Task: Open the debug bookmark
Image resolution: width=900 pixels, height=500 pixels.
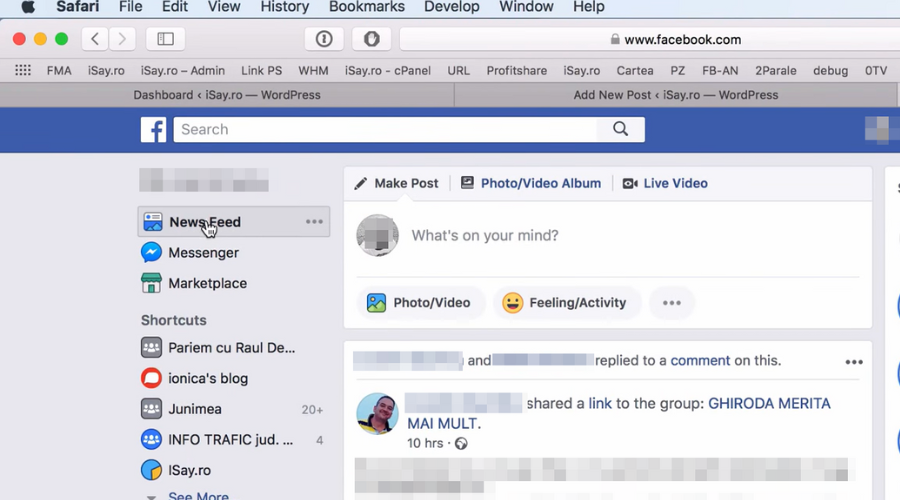Action: click(x=830, y=71)
